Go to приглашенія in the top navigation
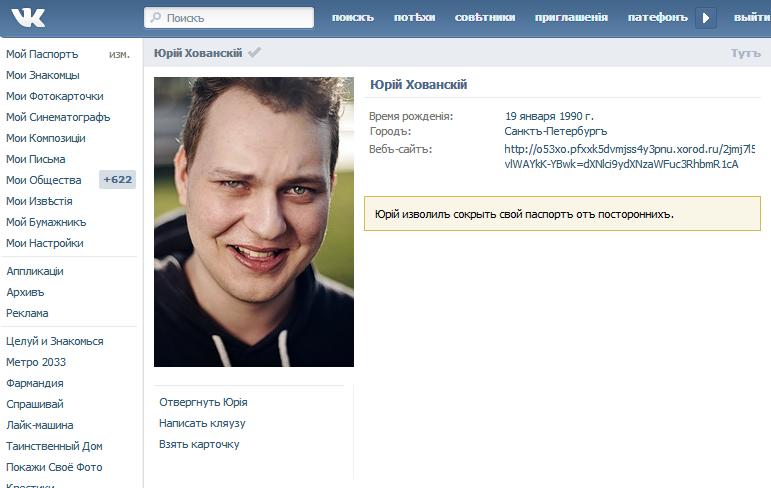The height and width of the screenshot is (488, 771). 571,18
